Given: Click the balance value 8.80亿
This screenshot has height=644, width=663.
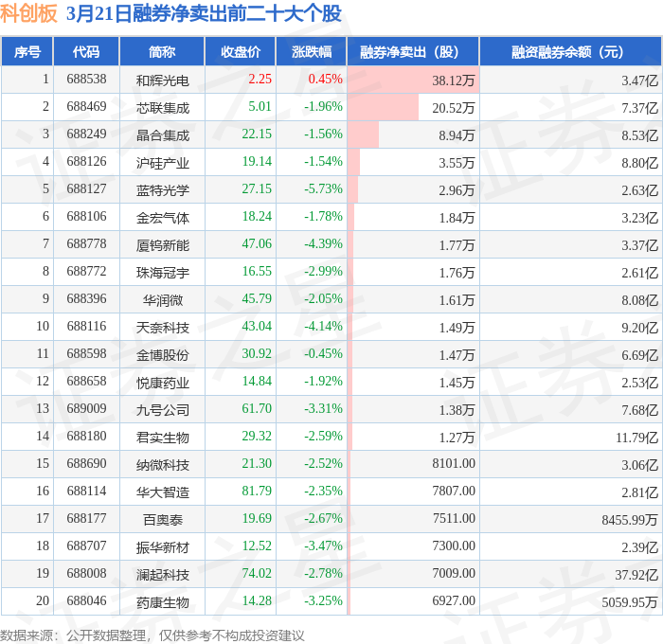Looking at the screenshot, I should point(639,163).
